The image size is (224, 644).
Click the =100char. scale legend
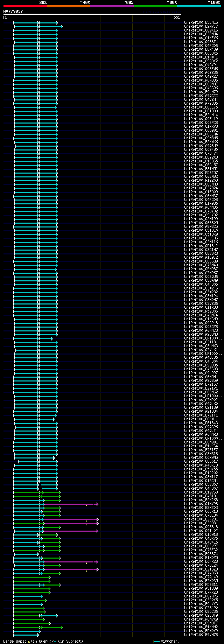(x=167, y=641)
